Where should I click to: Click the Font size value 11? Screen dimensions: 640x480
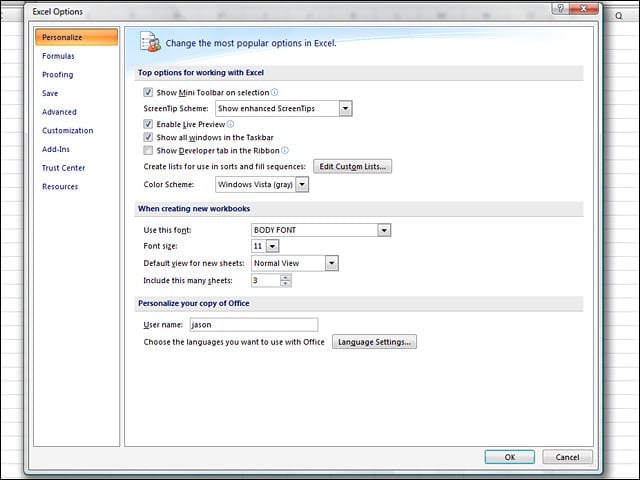coord(258,246)
